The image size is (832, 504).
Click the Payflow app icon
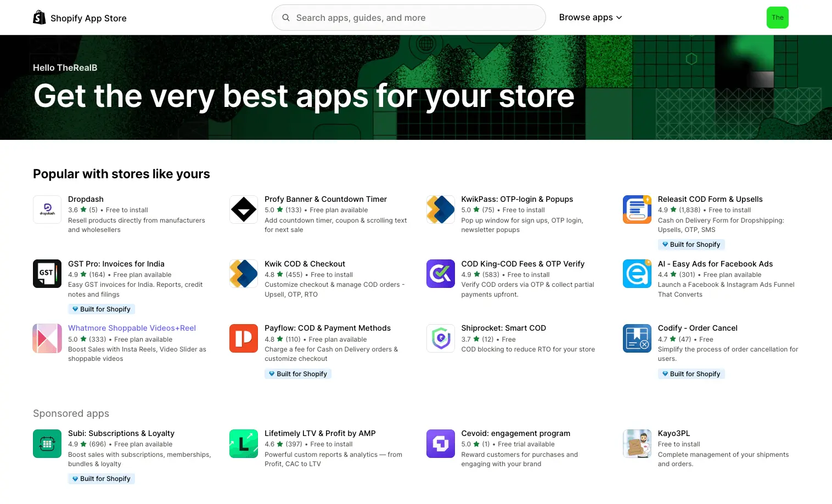(x=243, y=338)
